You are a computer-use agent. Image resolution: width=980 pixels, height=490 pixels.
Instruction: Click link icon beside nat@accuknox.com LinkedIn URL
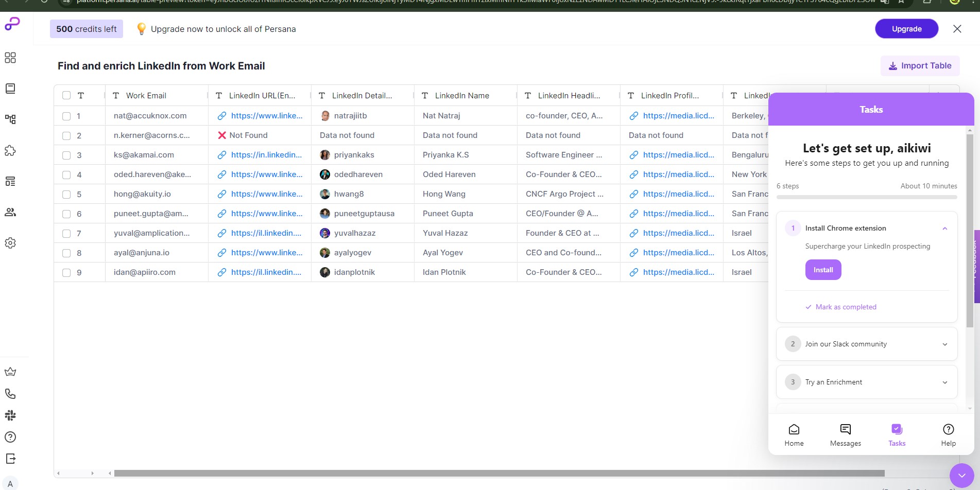[x=222, y=116]
